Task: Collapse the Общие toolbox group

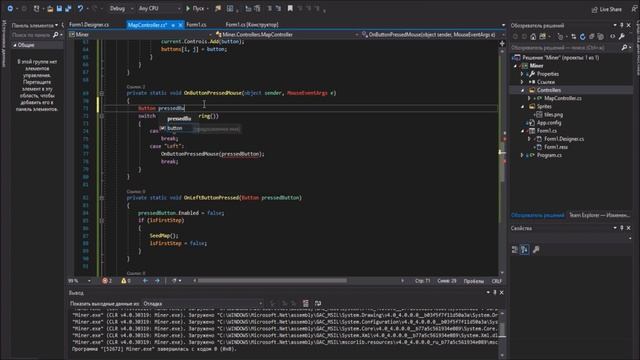Action: tap(15, 45)
